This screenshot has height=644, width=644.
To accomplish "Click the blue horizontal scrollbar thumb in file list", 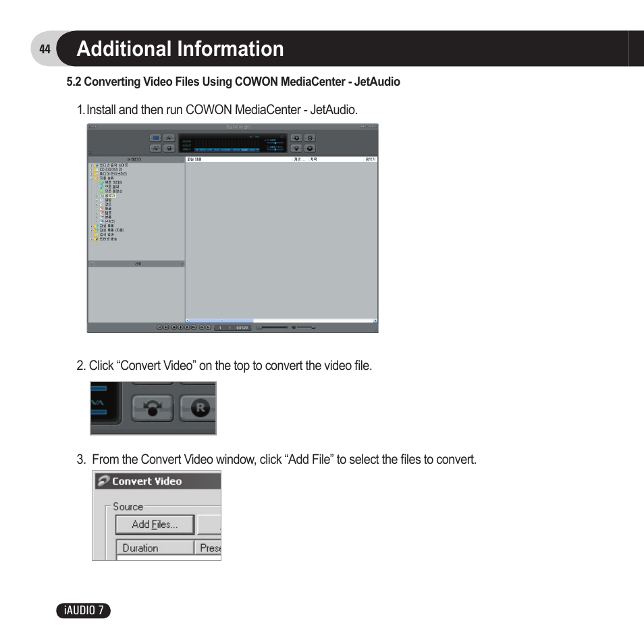I will pos(222,321).
